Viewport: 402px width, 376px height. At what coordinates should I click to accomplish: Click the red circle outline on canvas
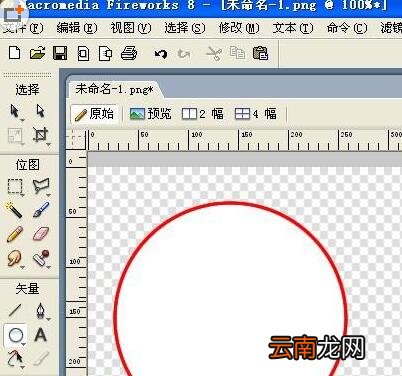231,203
